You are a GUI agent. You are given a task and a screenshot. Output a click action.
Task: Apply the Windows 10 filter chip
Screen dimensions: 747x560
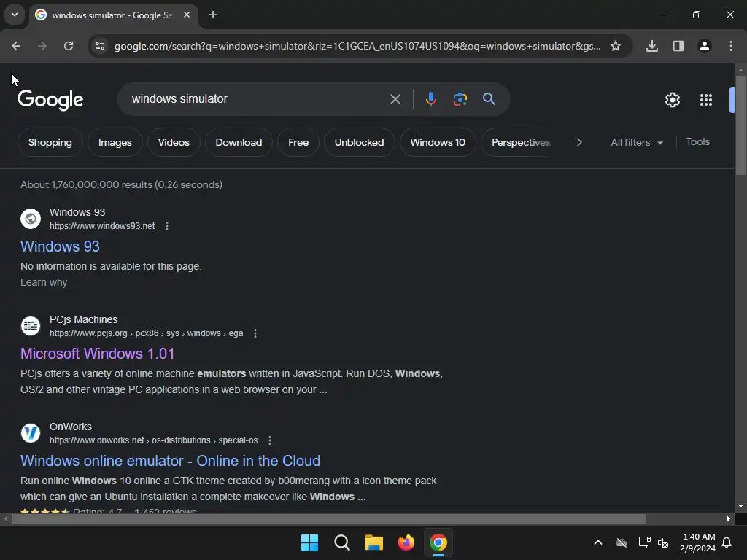[438, 142]
